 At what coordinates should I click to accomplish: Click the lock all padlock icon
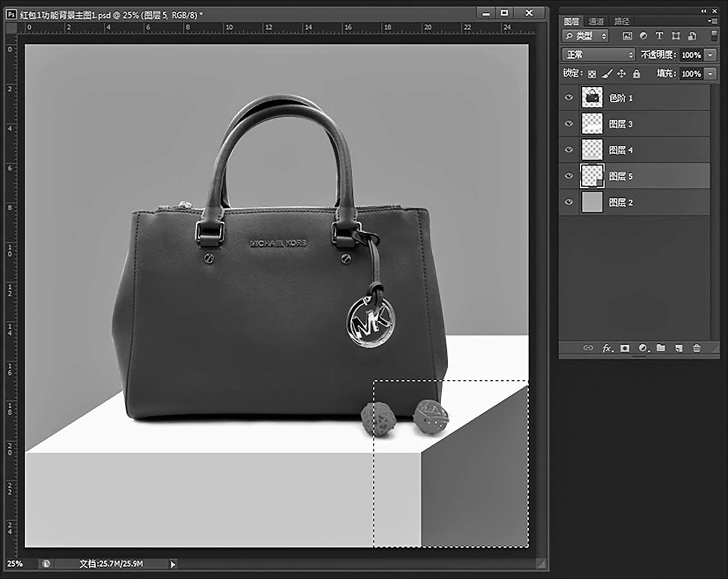[637, 73]
